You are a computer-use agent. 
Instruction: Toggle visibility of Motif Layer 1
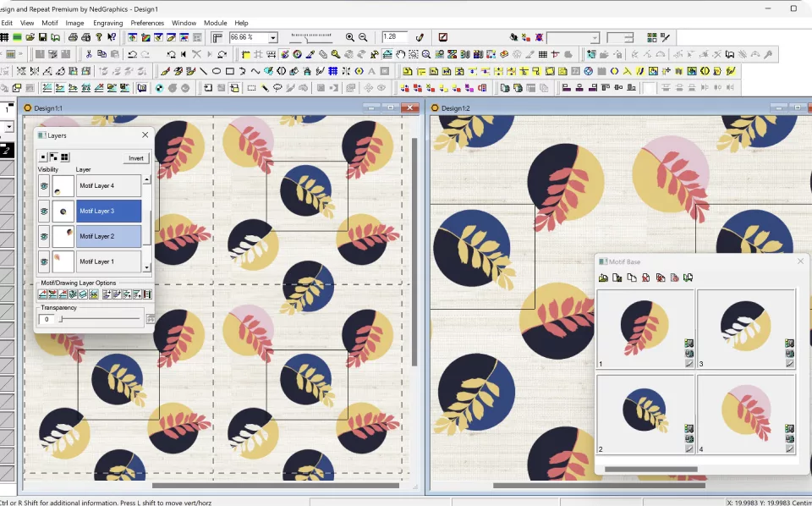pos(44,261)
